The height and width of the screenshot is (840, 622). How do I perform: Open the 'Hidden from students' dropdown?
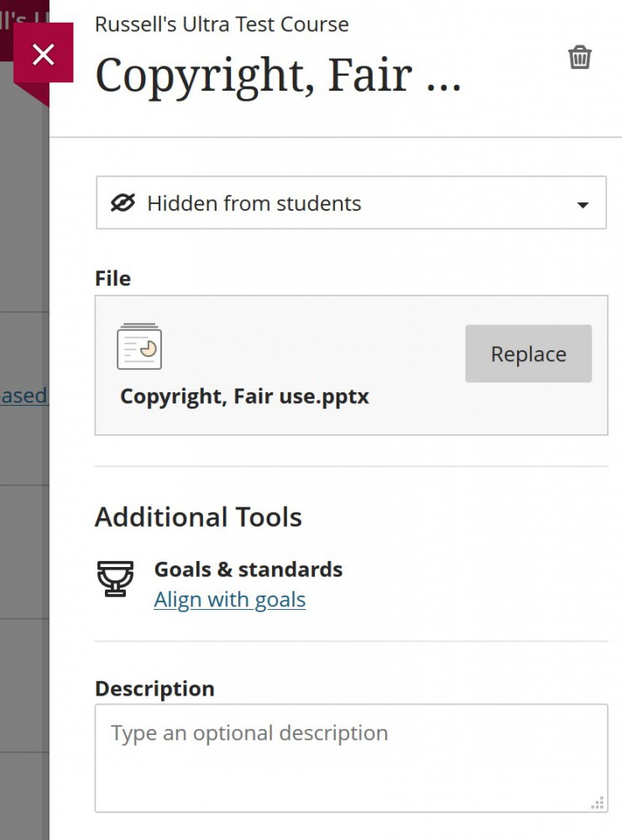pyautogui.click(x=351, y=202)
